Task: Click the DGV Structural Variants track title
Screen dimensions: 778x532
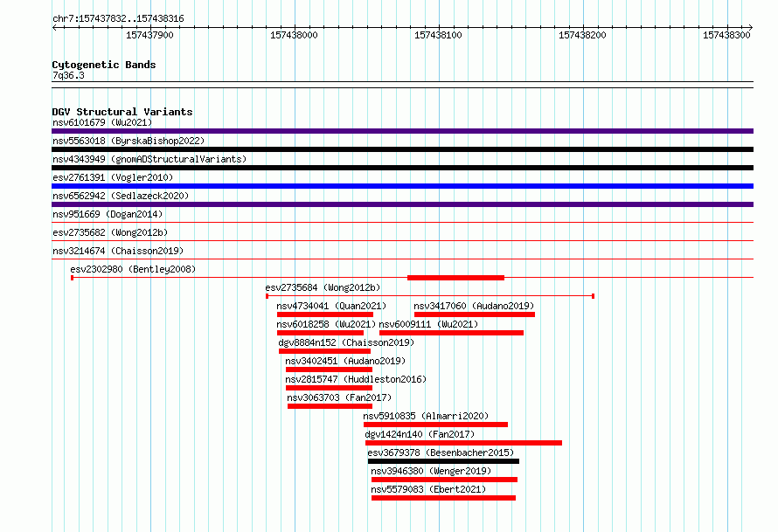Action: click(122, 112)
